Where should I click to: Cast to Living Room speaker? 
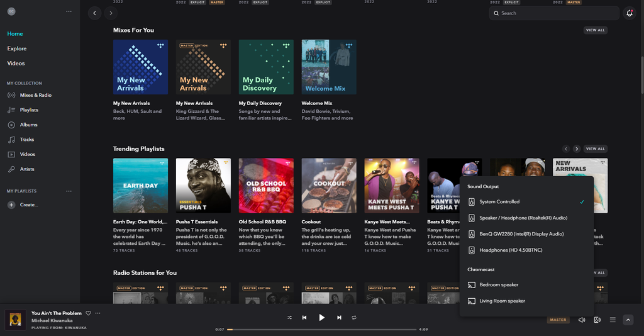pyautogui.click(x=526, y=301)
